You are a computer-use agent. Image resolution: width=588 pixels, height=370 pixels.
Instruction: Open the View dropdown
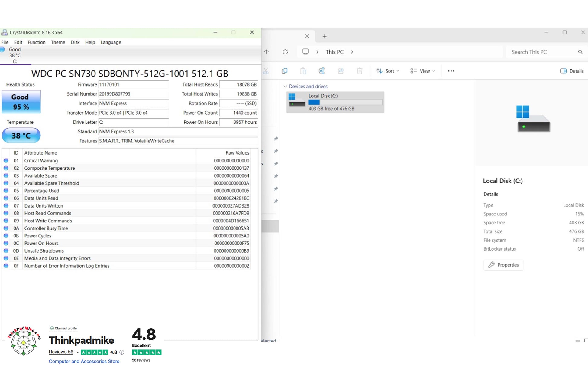[x=422, y=71]
